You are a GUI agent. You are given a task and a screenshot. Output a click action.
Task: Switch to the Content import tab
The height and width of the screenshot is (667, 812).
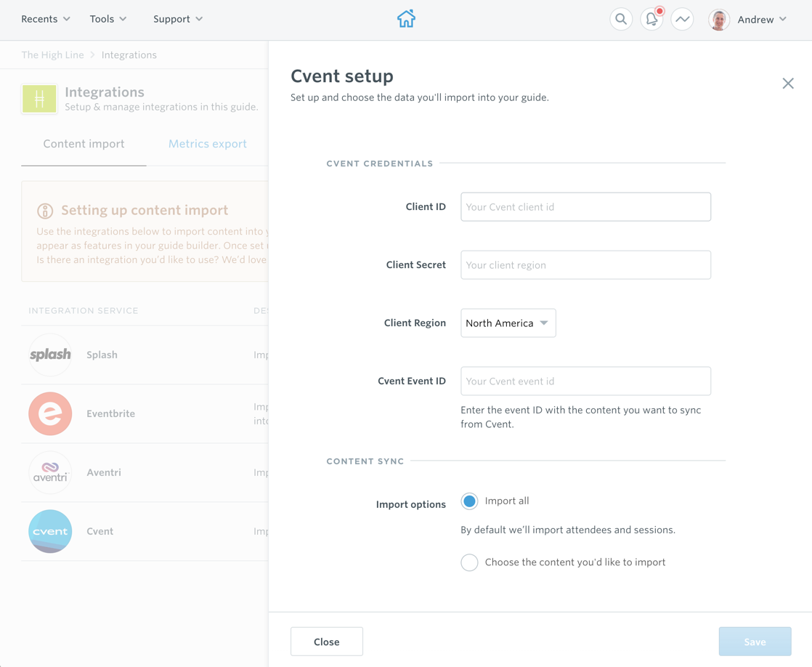pyautogui.click(x=84, y=144)
